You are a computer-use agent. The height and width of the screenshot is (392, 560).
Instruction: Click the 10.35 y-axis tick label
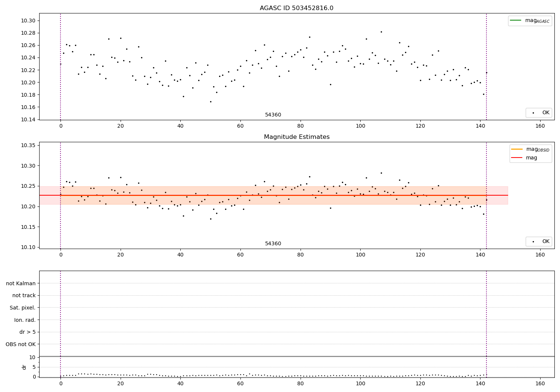pyautogui.click(x=28, y=145)
